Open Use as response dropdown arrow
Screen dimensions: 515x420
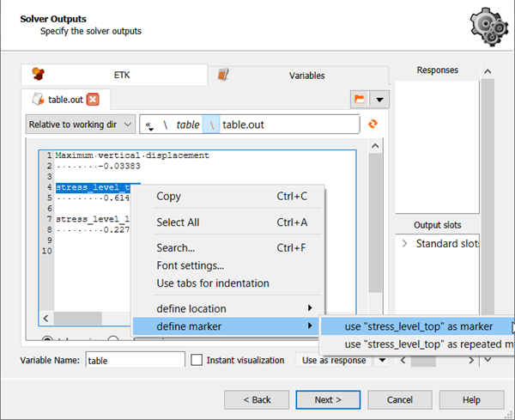point(382,360)
